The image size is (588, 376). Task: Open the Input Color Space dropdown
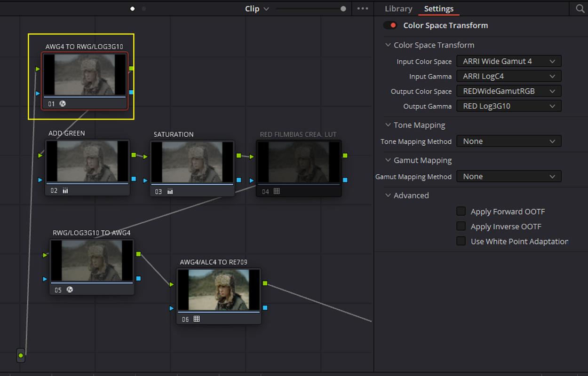(509, 61)
